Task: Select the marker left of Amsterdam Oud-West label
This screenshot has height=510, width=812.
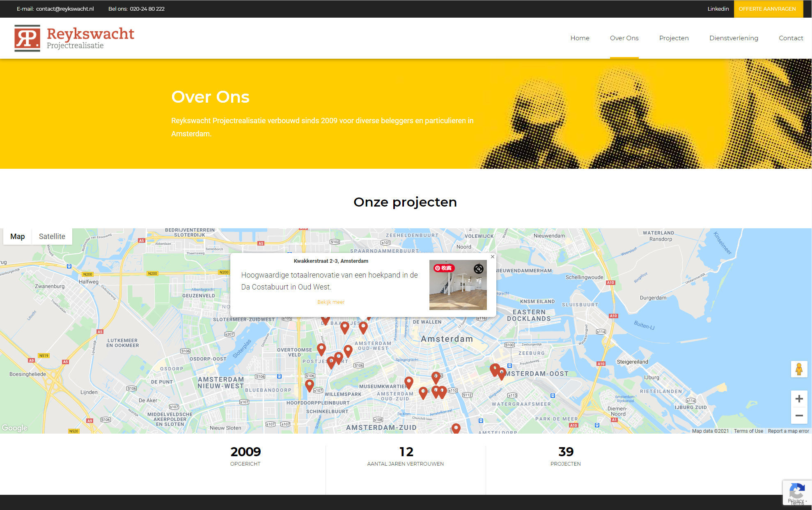Action: [348, 351]
